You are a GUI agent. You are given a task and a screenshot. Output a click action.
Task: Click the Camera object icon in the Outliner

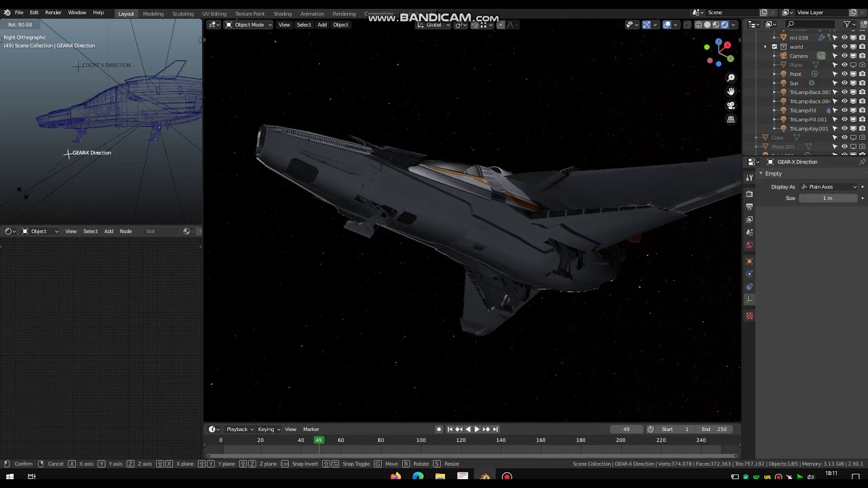(x=783, y=56)
